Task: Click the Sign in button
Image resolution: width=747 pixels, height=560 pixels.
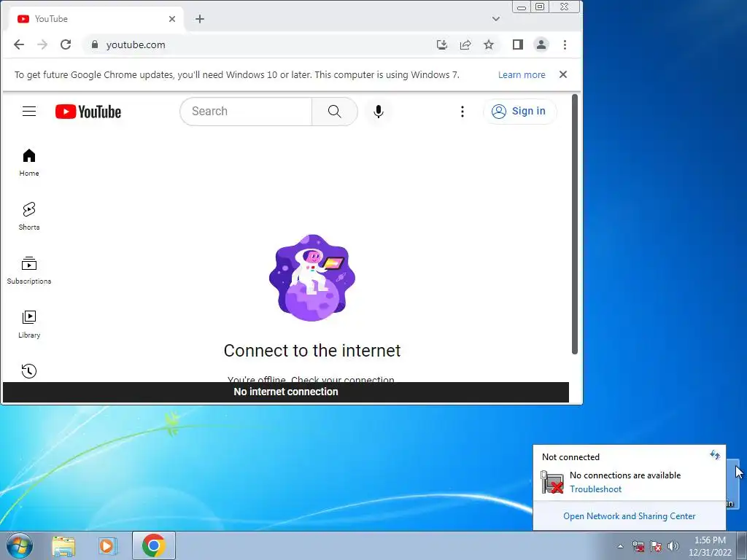Action: pos(519,112)
